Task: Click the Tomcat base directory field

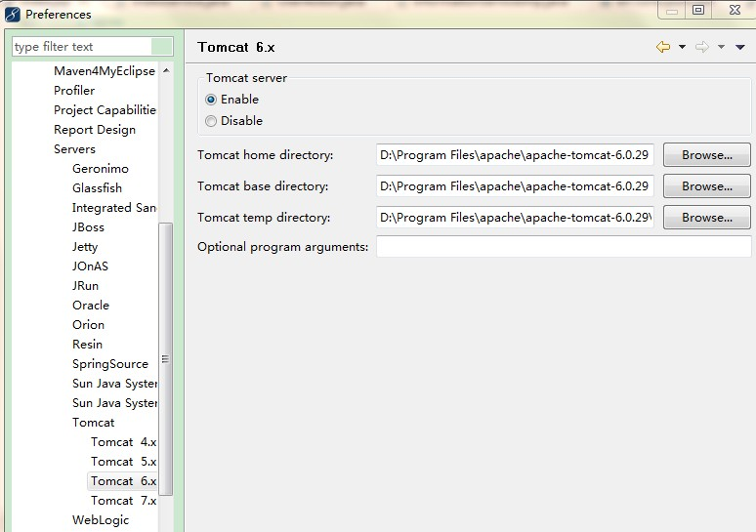Action: click(515, 186)
